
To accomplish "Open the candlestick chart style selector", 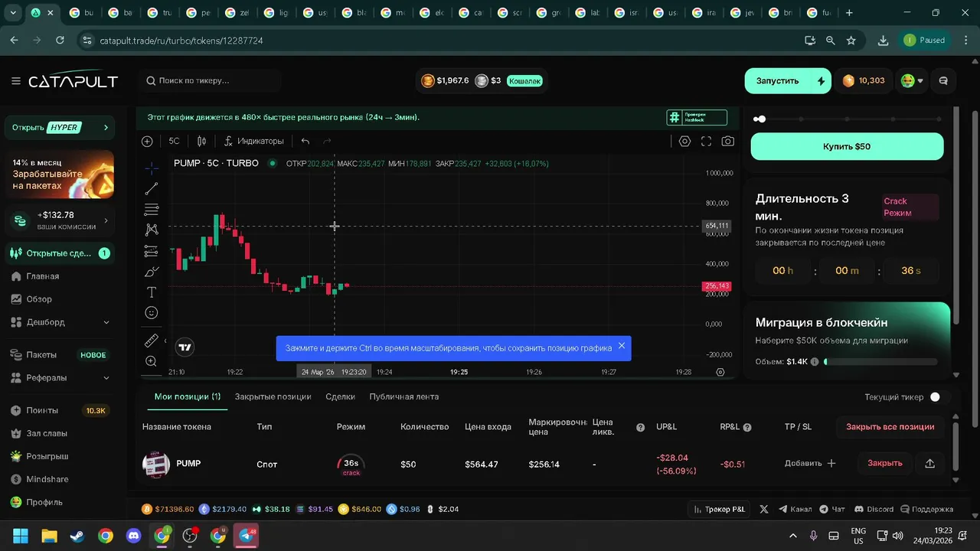I will point(201,141).
